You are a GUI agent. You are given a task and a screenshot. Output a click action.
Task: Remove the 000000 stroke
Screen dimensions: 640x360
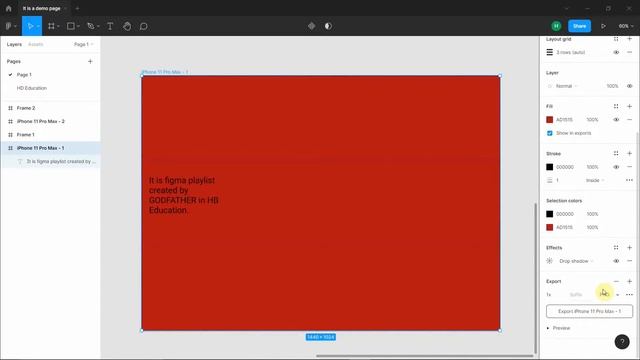click(x=629, y=167)
